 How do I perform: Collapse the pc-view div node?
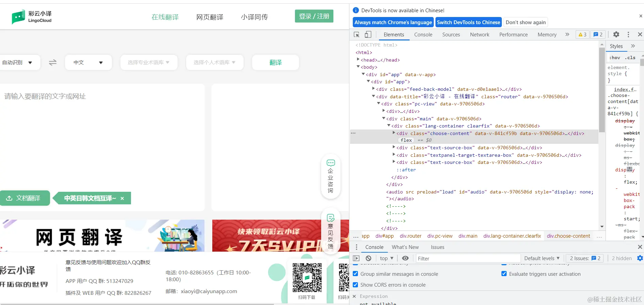coord(379,104)
